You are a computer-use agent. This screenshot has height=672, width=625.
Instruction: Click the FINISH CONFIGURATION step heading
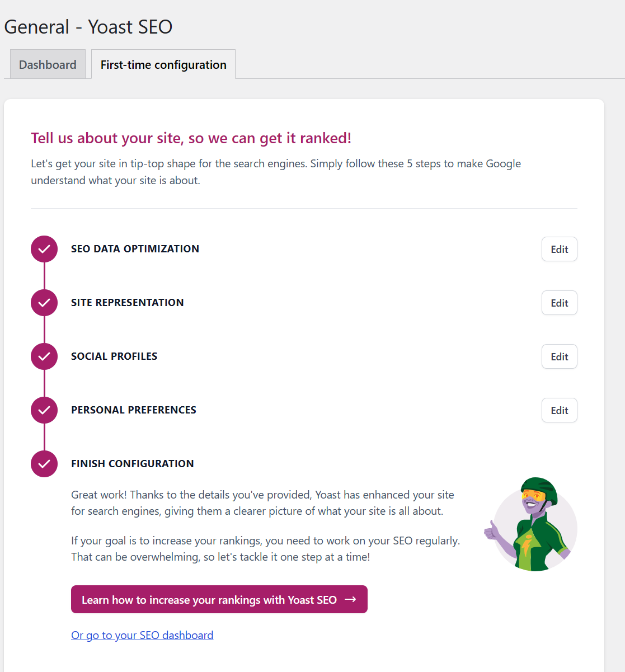pos(133,464)
